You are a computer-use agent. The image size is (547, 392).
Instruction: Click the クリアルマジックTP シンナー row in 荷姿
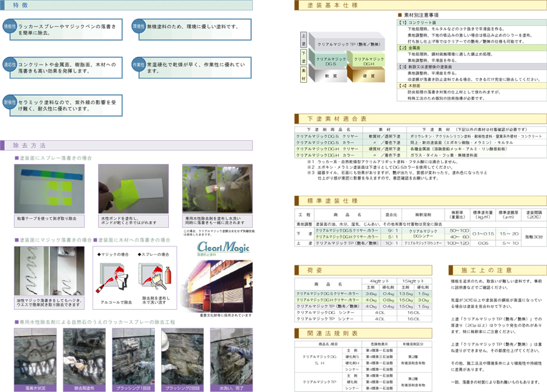click(x=363, y=319)
